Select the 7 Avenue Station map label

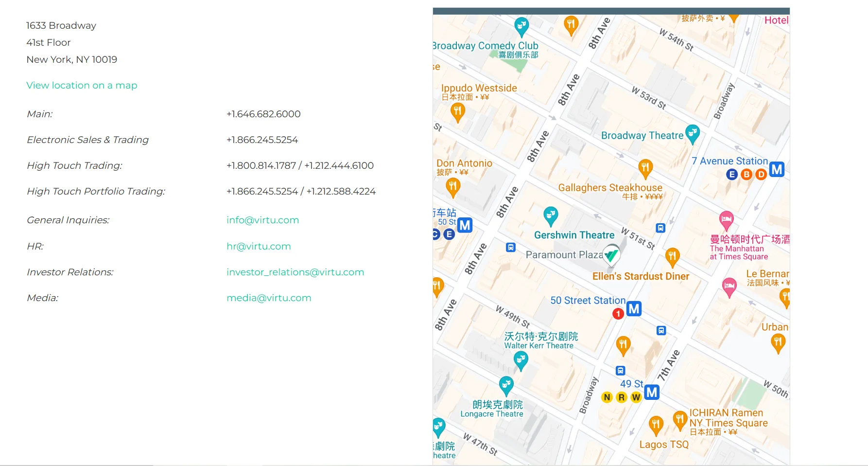click(730, 161)
